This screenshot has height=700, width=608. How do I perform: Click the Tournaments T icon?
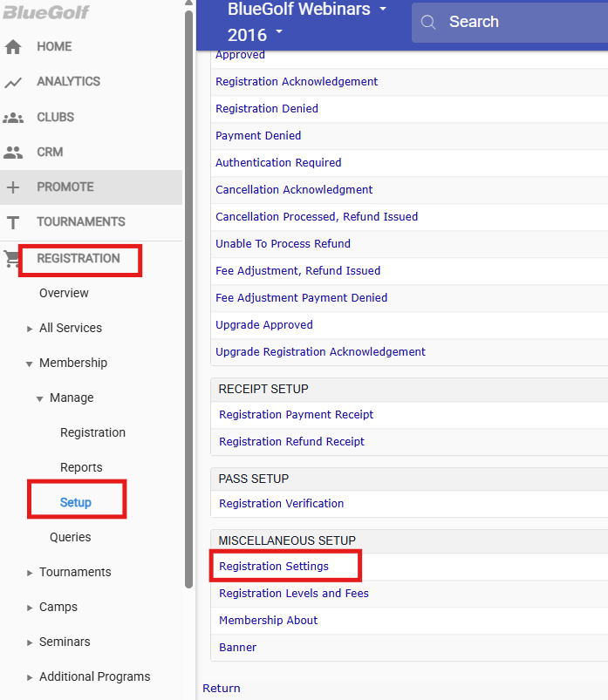point(13,222)
